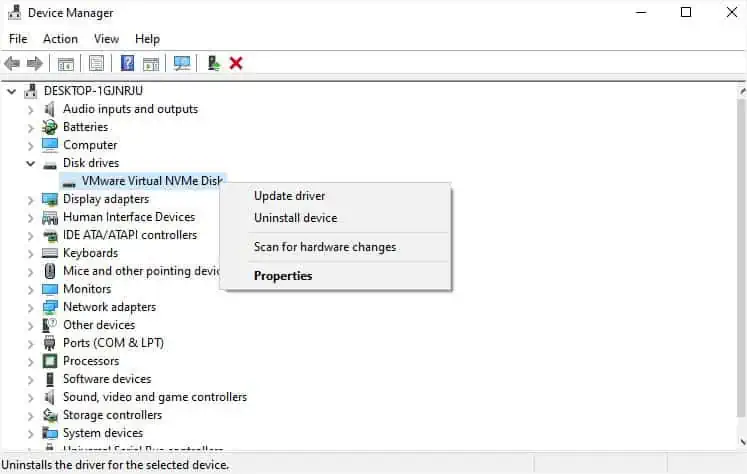Click the Batteries icon

coord(50,127)
